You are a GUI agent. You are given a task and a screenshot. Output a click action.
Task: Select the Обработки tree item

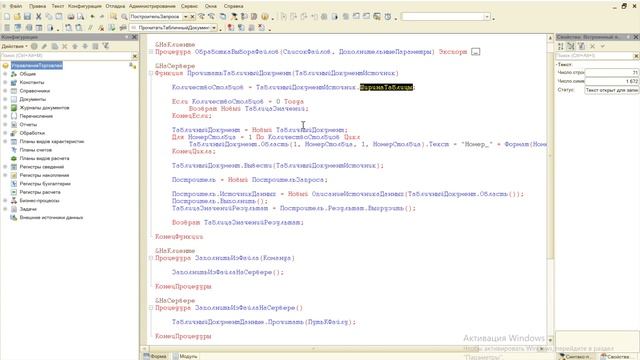[32, 133]
